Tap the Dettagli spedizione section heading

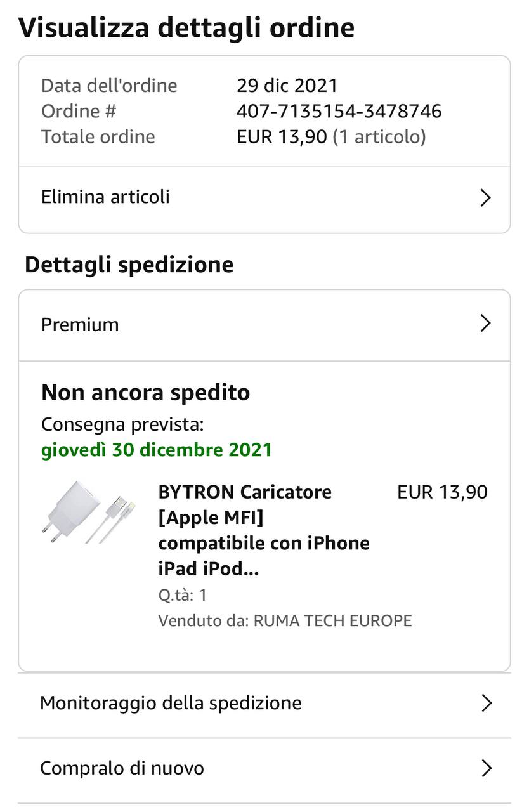pos(129,265)
